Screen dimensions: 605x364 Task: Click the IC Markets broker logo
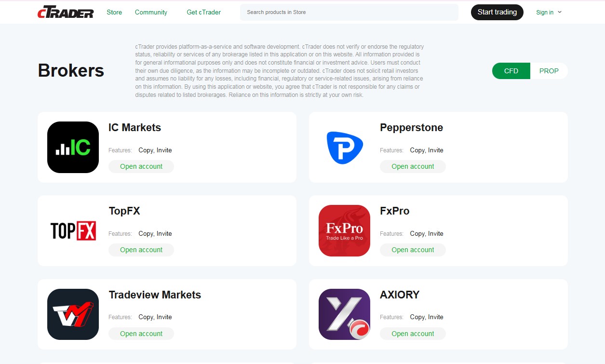73,148
